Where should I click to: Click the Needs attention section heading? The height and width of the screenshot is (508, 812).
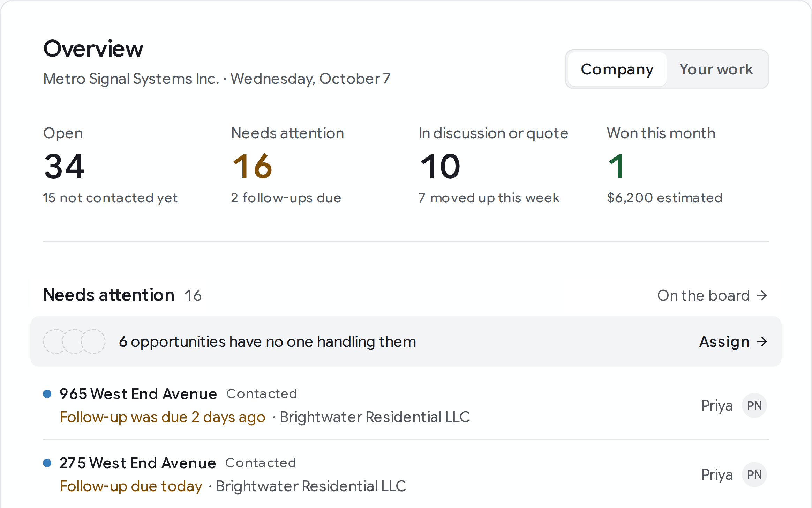point(109,295)
